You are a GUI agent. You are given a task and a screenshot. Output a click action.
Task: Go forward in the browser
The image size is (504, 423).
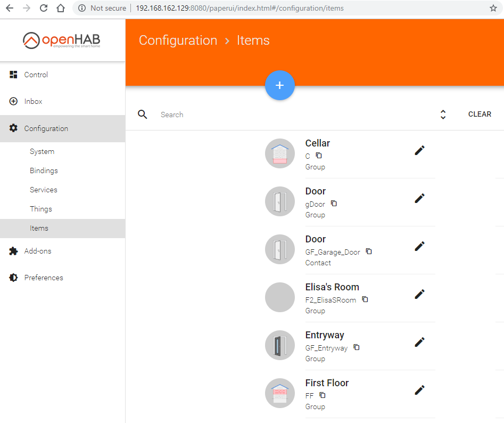[27, 8]
